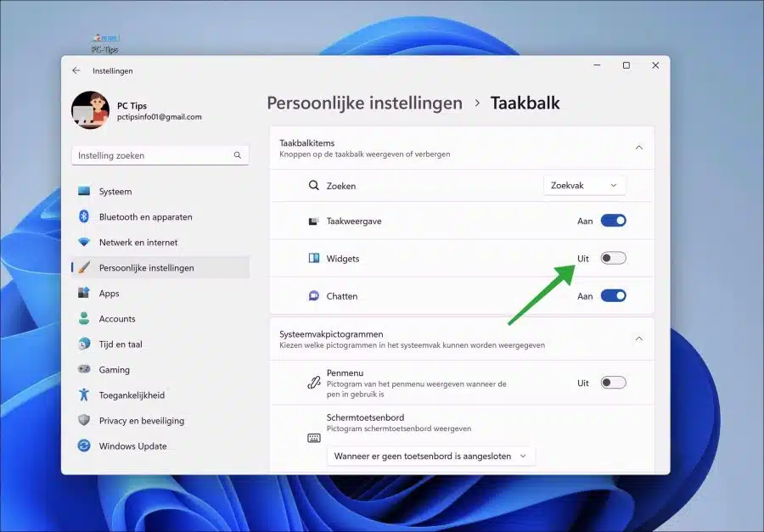The image size is (764, 532).
Task: Open Bluetooth en apparaten category
Action: 145,217
